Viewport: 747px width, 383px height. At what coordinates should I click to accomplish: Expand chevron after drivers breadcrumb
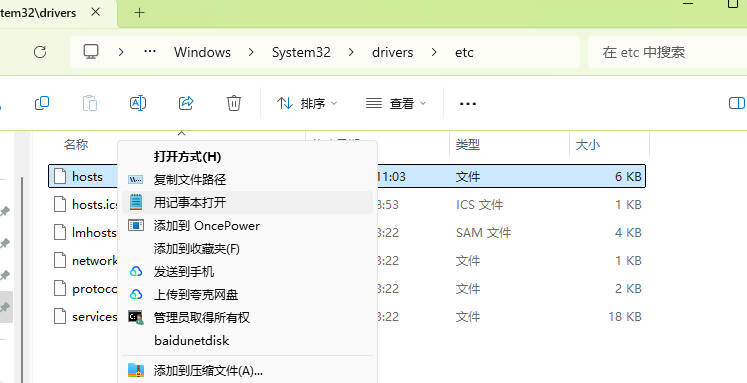tap(434, 52)
